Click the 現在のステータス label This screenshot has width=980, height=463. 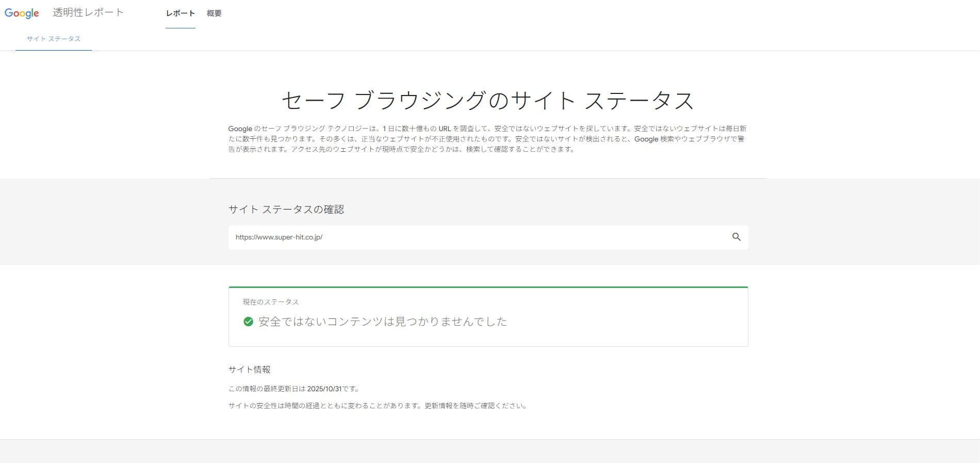[x=271, y=302]
